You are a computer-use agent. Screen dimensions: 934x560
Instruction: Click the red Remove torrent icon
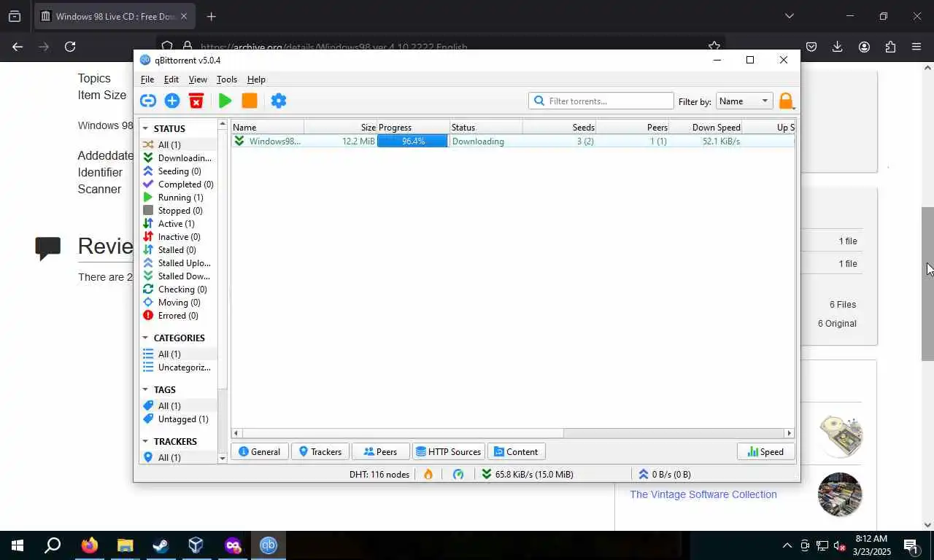(x=196, y=101)
